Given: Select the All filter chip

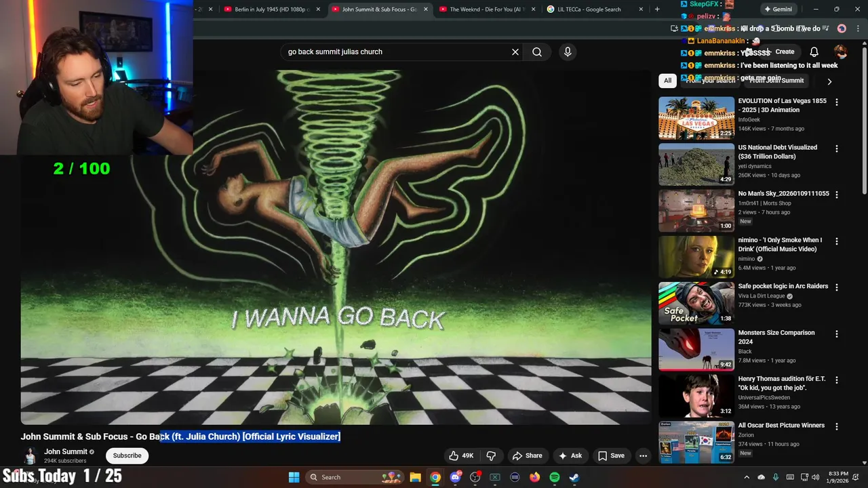Looking at the screenshot, I should [667, 81].
